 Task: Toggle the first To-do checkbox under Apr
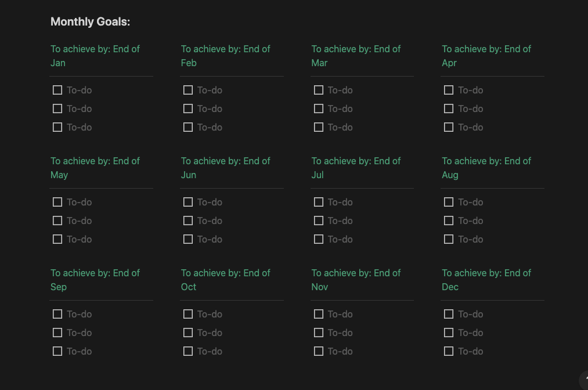[449, 90]
